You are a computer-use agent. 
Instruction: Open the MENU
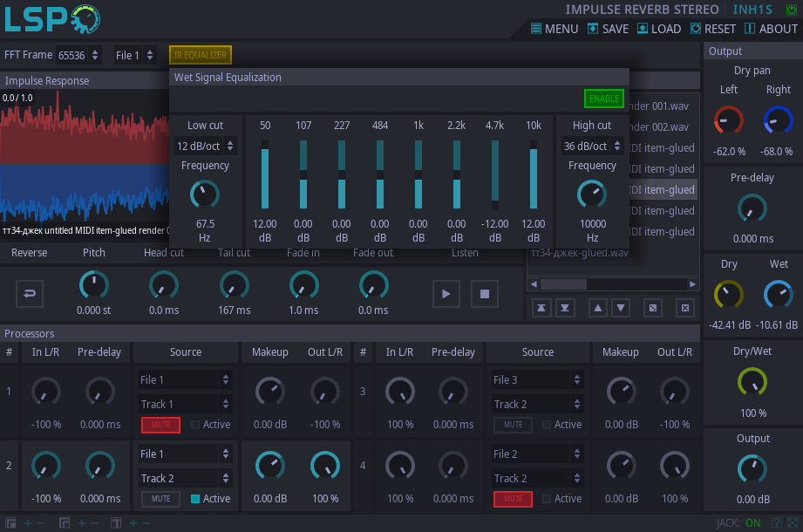pyautogui.click(x=555, y=29)
